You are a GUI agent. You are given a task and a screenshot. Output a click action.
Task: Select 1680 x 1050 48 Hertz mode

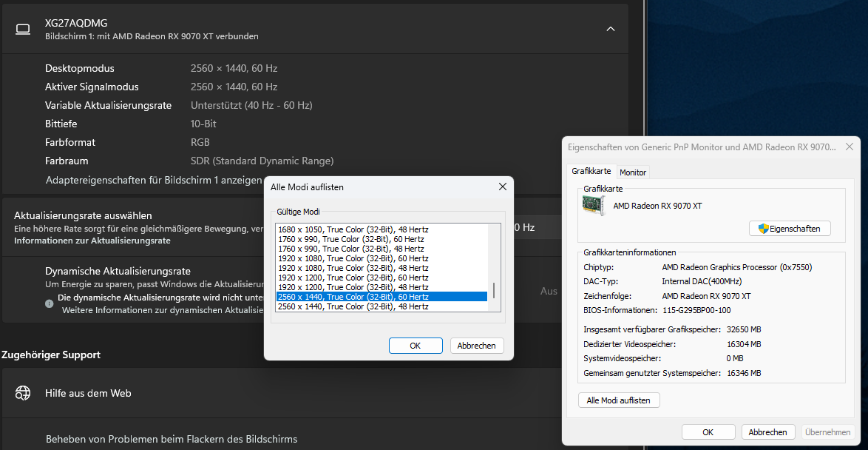382,229
